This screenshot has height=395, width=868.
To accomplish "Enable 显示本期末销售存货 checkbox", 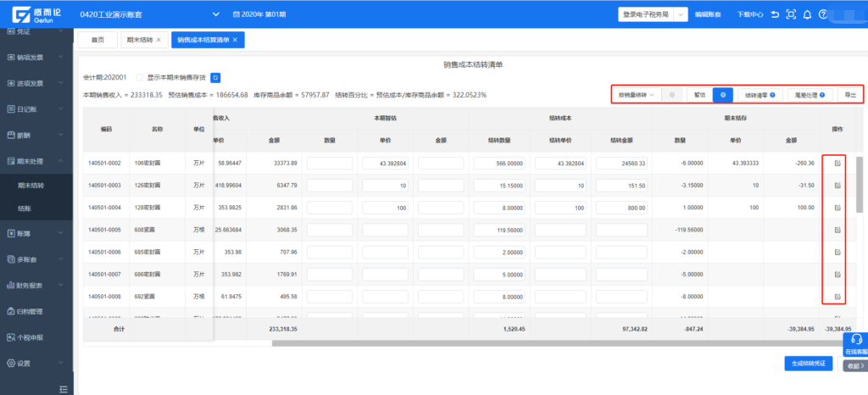I will coord(140,78).
